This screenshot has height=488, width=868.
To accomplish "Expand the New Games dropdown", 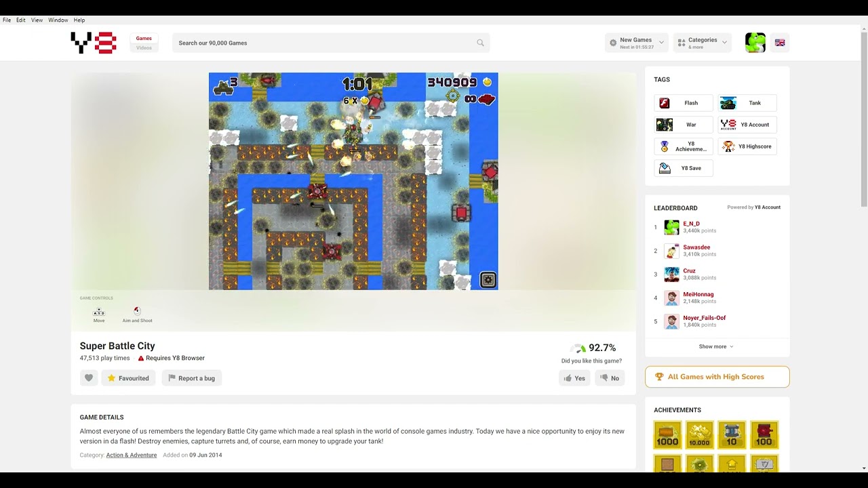I will point(637,43).
